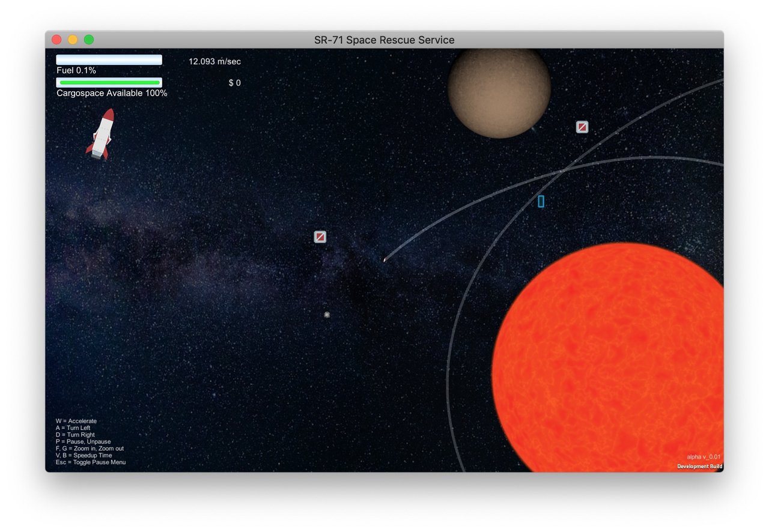Click the fuel level bar
Image resolution: width=769 pixels, height=532 pixels.
[x=109, y=60]
